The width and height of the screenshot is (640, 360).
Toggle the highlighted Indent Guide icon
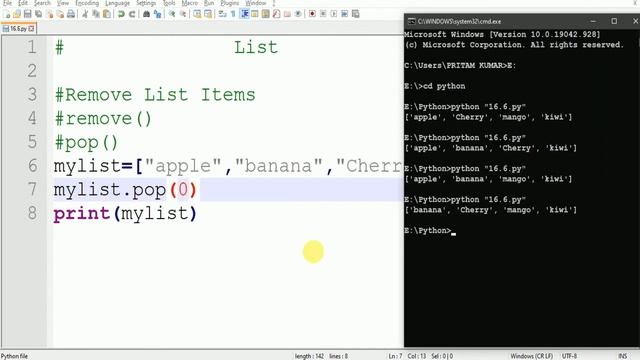(x=244, y=14)
